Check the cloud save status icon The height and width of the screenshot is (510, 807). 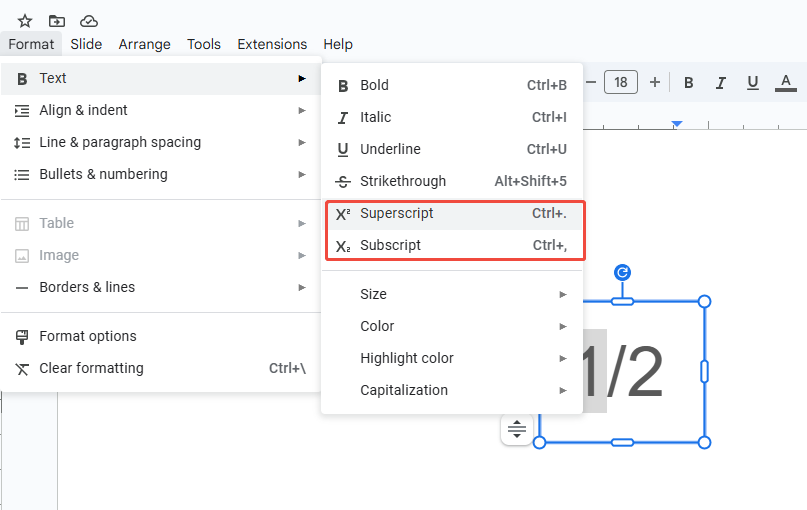89,21
